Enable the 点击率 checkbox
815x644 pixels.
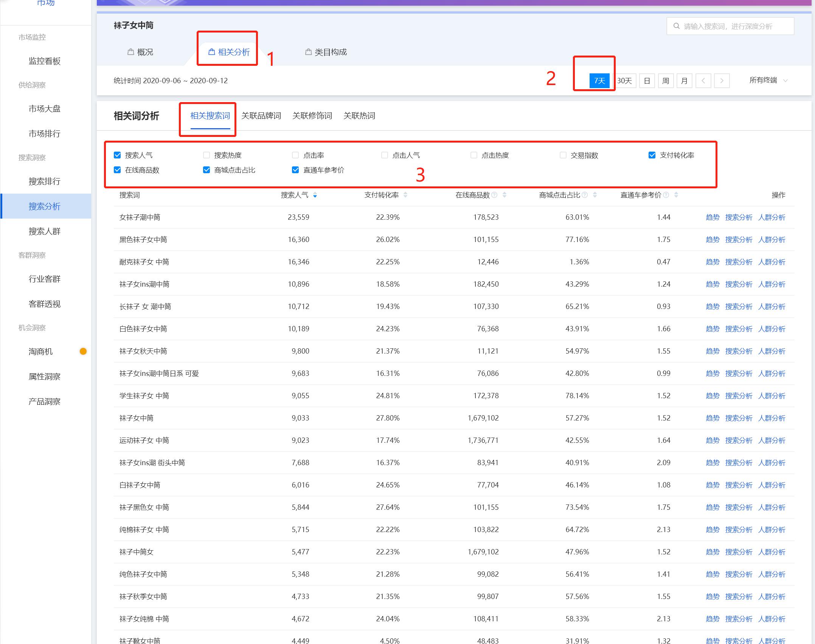[295, 155]
